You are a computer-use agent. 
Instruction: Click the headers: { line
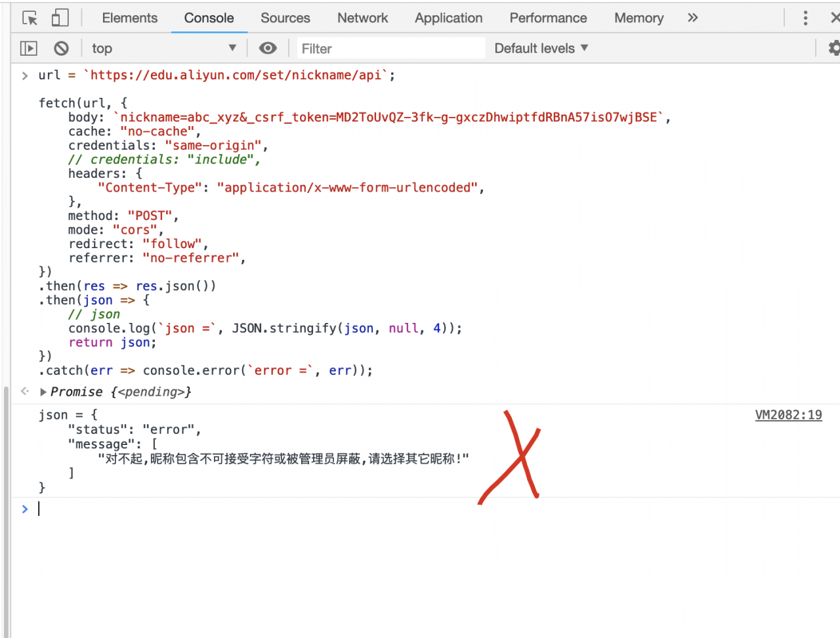pos(105,174)
